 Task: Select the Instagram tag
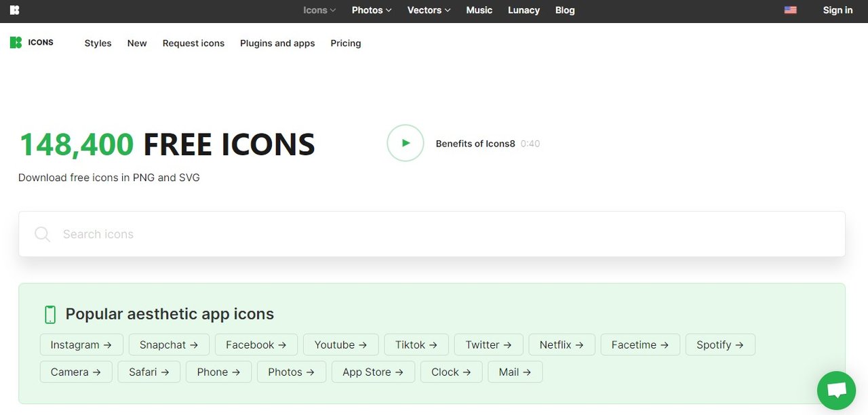click(x=81, y=344)
